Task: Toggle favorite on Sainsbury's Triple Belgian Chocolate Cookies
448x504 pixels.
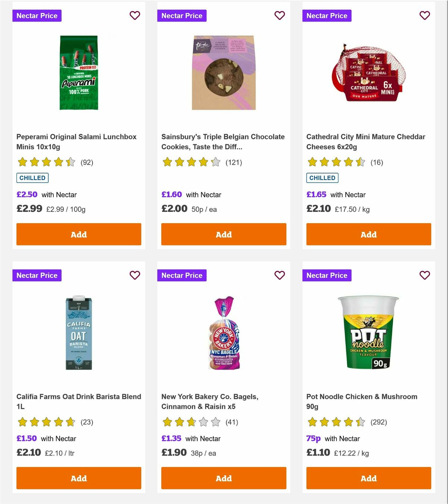Action: coord(280,16)
